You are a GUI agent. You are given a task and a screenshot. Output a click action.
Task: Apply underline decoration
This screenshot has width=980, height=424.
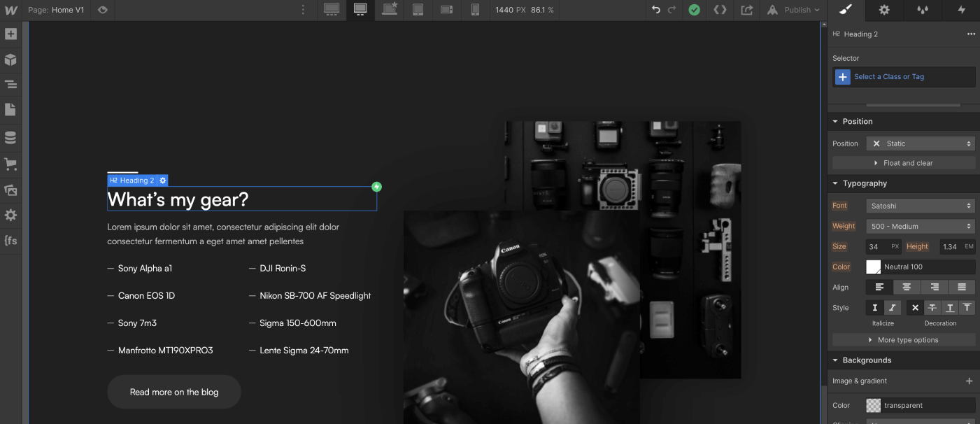[x=949, y=307]
